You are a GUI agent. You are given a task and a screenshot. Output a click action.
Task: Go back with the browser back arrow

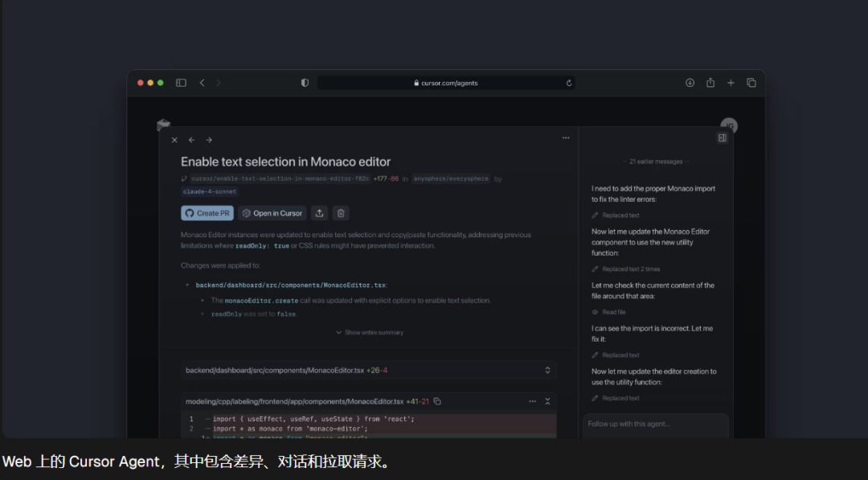coord(202,83)
